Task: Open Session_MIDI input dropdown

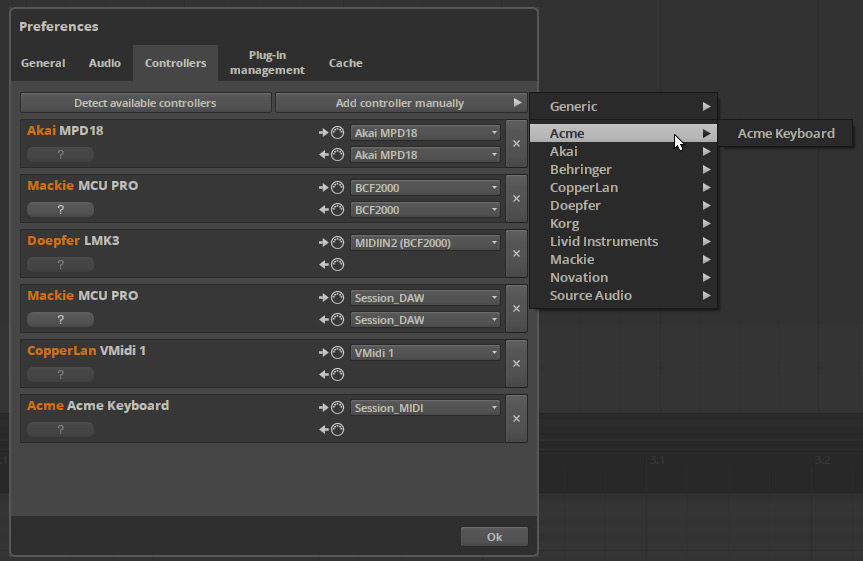Action: (x=425, y=408)
